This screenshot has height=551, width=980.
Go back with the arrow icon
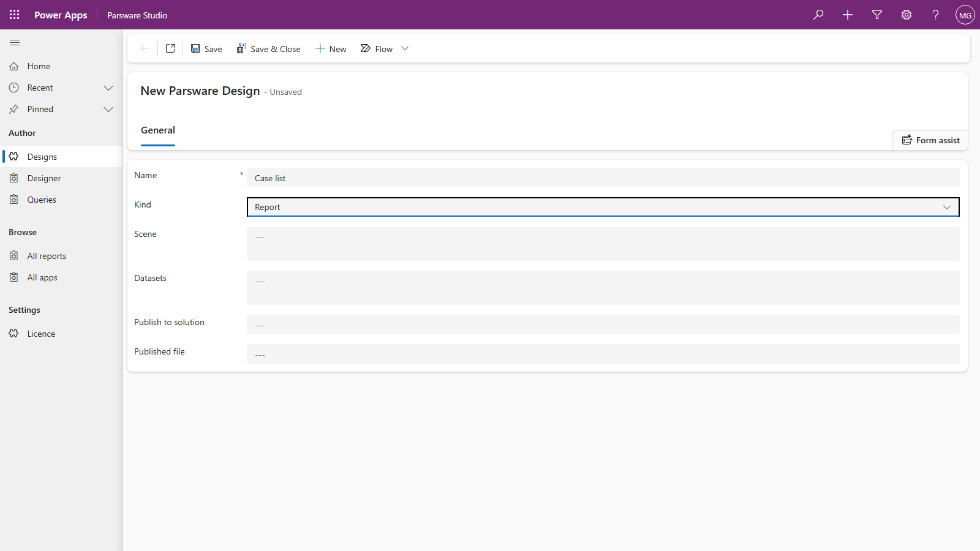(145, 48)
